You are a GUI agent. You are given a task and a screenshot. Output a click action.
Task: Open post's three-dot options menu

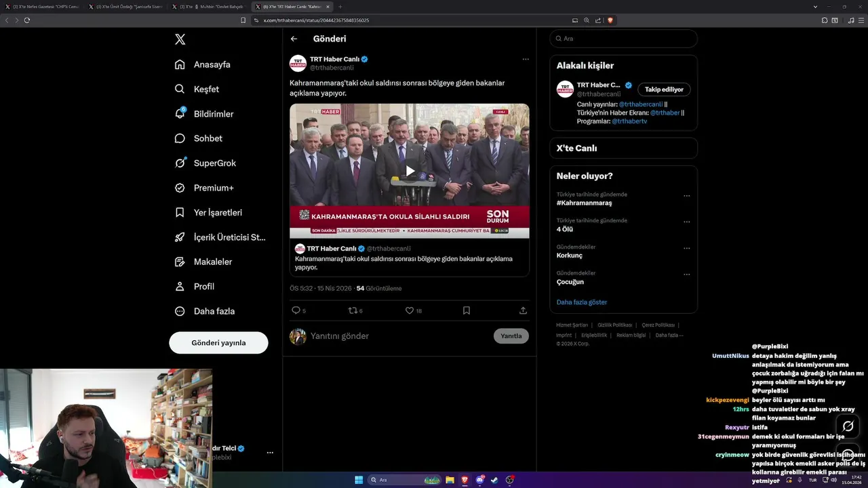click(x=526, y=59)
